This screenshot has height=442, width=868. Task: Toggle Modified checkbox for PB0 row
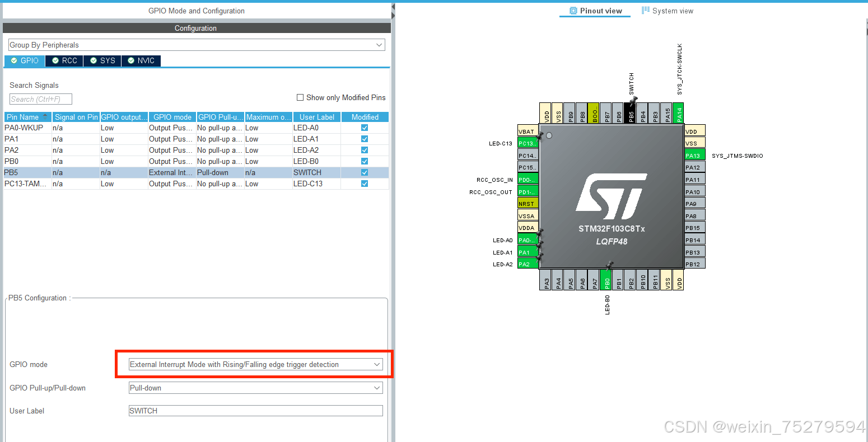point(365,161)
